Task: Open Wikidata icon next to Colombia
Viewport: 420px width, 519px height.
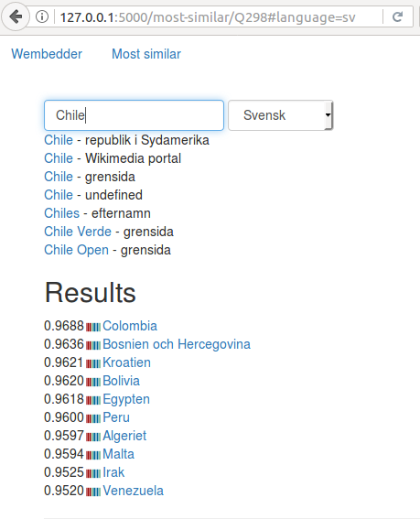Action: click(93, 327)
